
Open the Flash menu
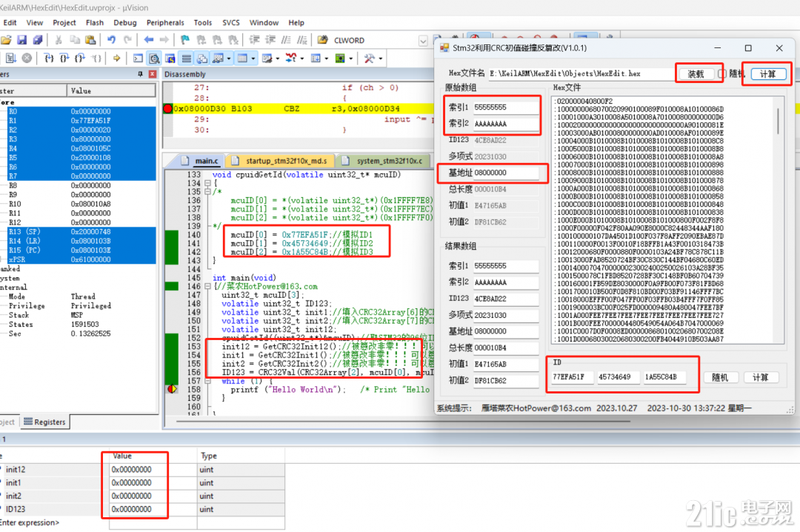tap(94, 22)
